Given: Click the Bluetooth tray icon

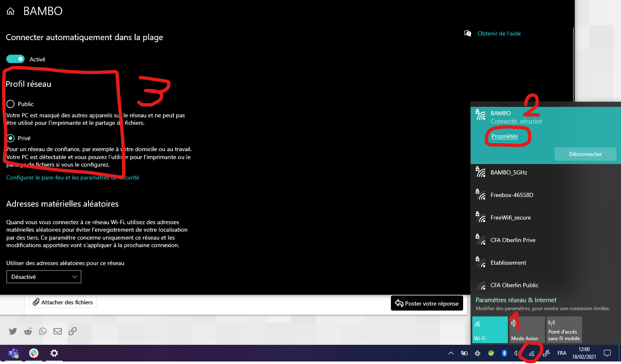Looking at the screenshot, I should click(x=504, y=353).
